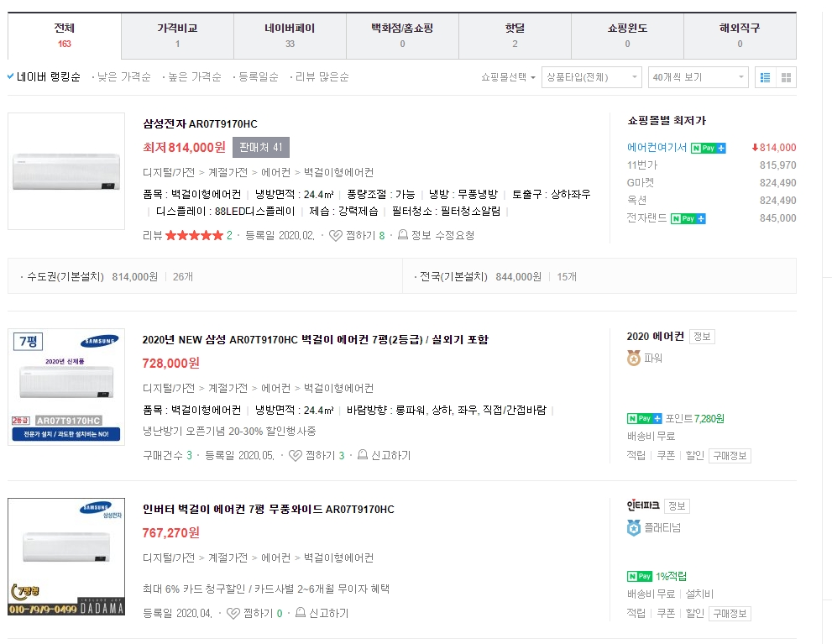
Task: Switch to list view icon
Action: coord(765,77)
